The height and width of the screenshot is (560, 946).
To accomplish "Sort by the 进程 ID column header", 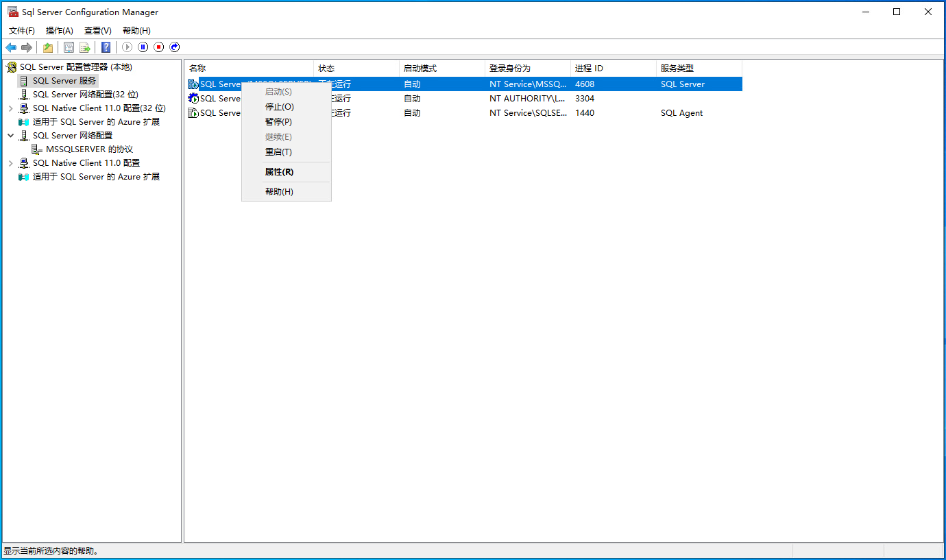I will click(x=614, y=69).
